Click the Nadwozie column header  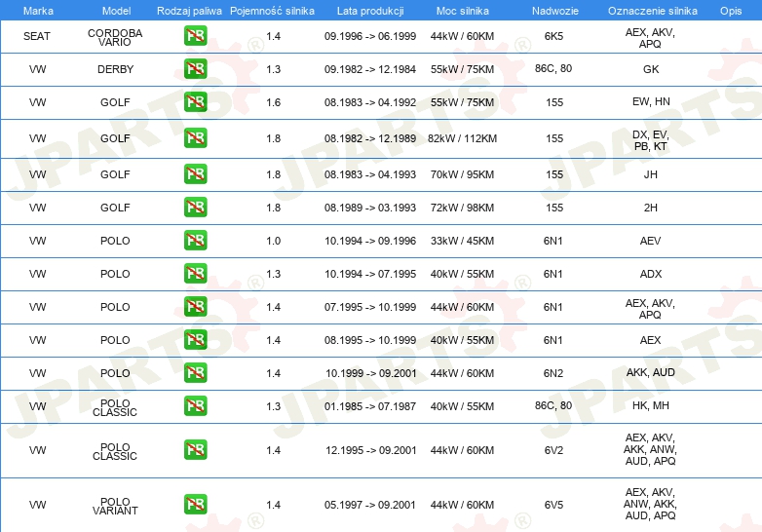(x=555, y=11)
